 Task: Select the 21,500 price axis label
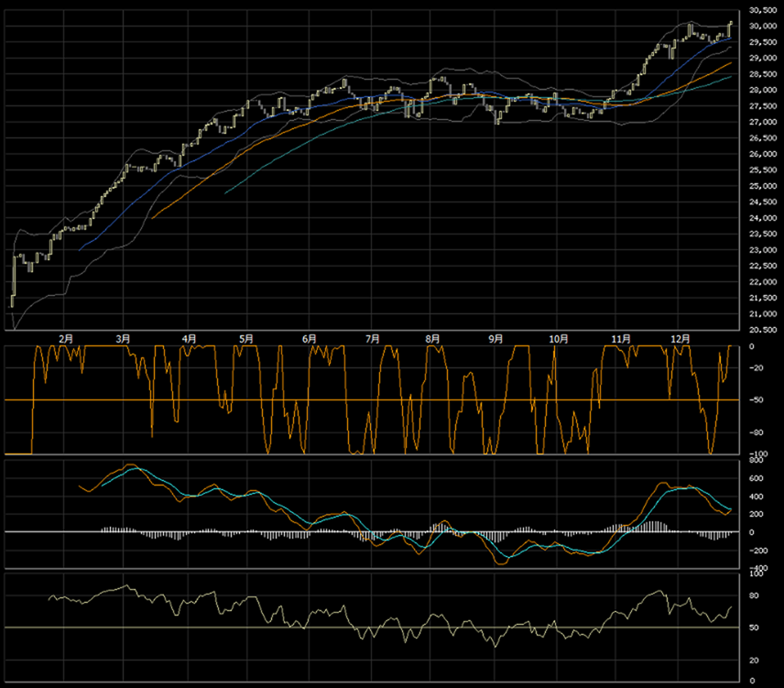click(x=763, y=298)
